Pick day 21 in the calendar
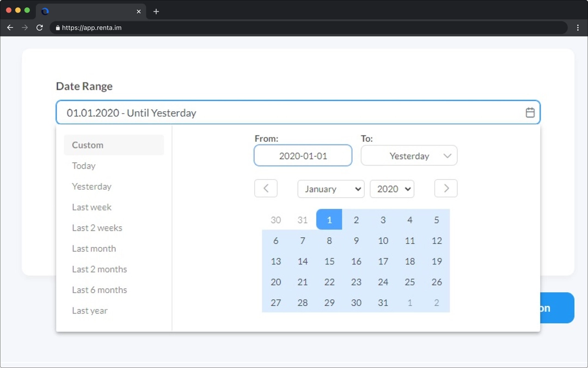Image resolution: width=588 pixels, height=368 pixels. tap(303, 282)
